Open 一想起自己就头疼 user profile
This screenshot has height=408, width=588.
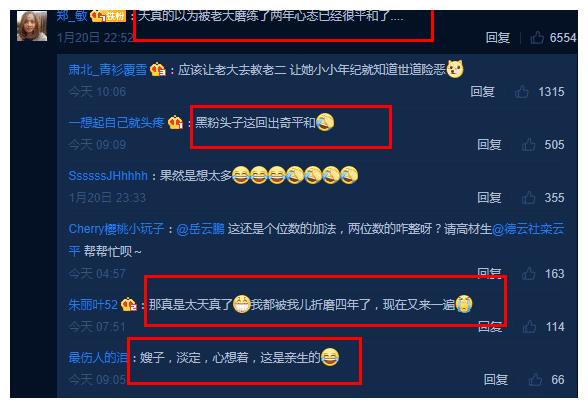pos(116,123)
